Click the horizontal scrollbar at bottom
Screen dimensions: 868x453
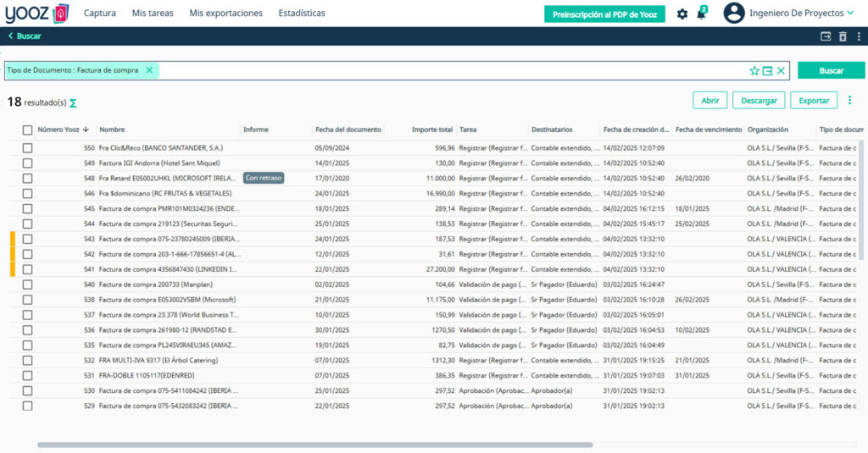pyautogui.click(x=314, y=445)
